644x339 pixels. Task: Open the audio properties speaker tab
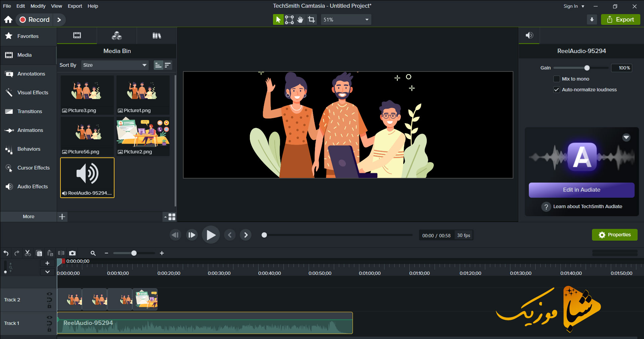[x=529, y=35]
